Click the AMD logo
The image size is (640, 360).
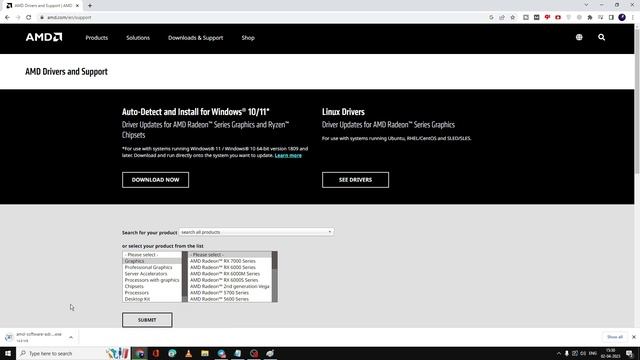pyautogui.click(x=44, y=37)
